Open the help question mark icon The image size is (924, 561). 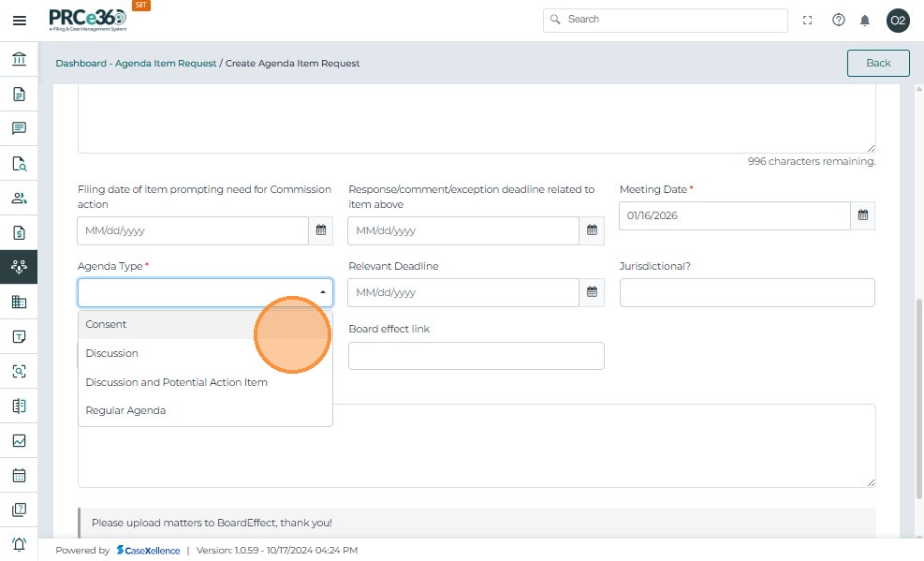(x=839, y=21)
